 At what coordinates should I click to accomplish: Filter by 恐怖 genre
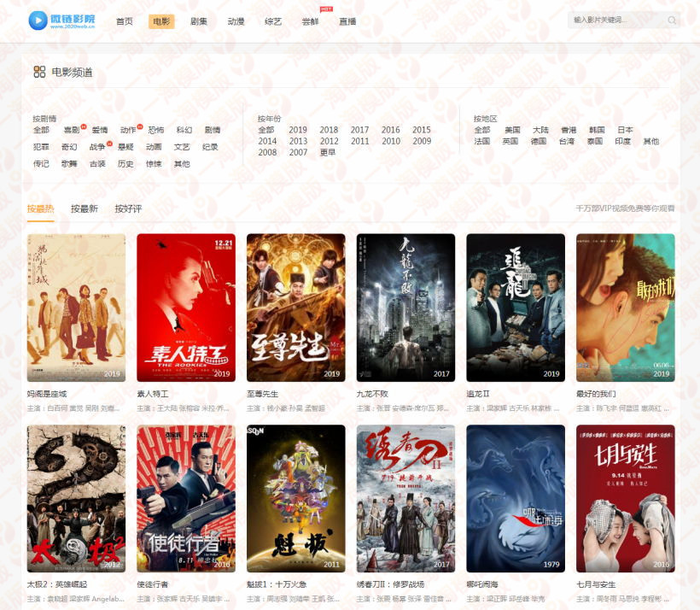[x=156, y=130]
